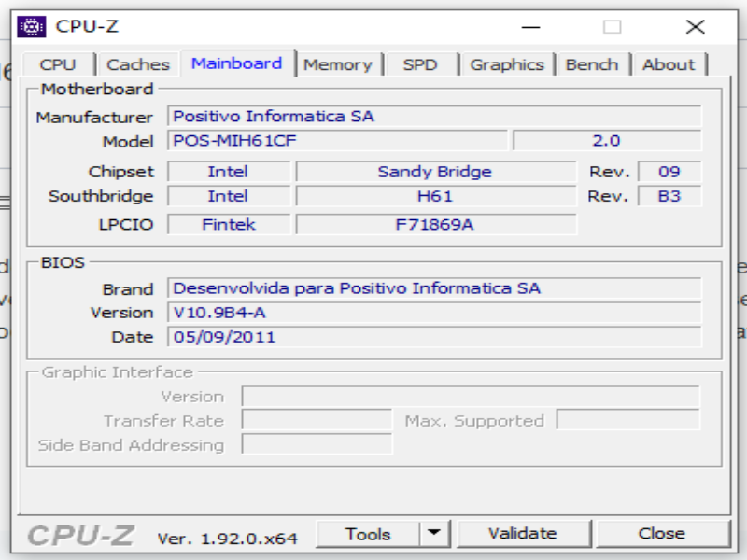747x560 pixels.
Task: Select the Mainboard tab
Action: 237,63
